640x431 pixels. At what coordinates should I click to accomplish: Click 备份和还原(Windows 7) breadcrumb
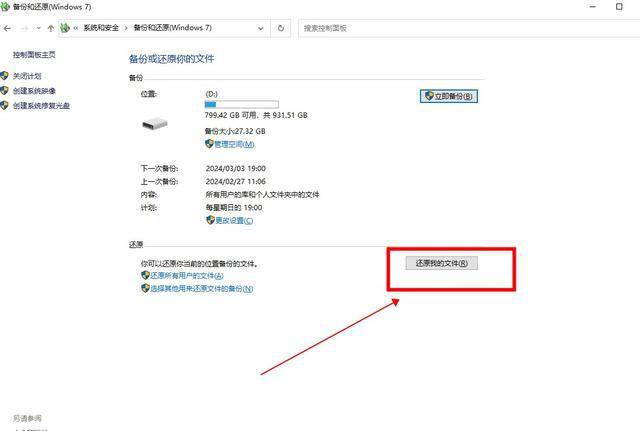(172, 28)
